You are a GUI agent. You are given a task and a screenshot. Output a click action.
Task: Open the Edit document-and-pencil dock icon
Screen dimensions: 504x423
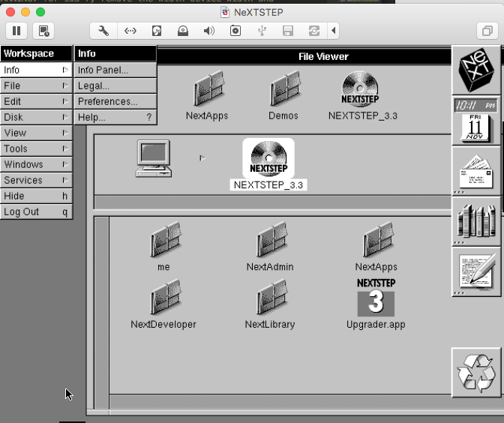tap(476, 272)
